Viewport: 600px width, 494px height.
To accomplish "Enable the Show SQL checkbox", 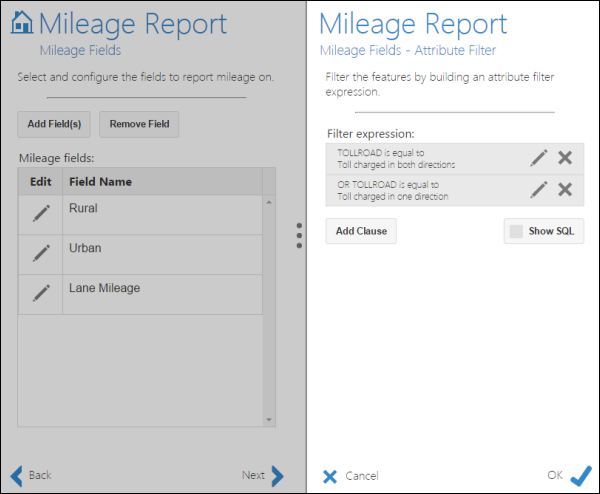I will [516, 231].
